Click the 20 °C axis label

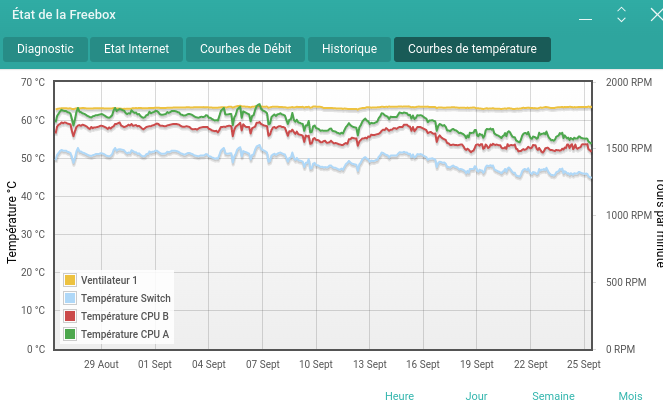(x=33, y=272)
